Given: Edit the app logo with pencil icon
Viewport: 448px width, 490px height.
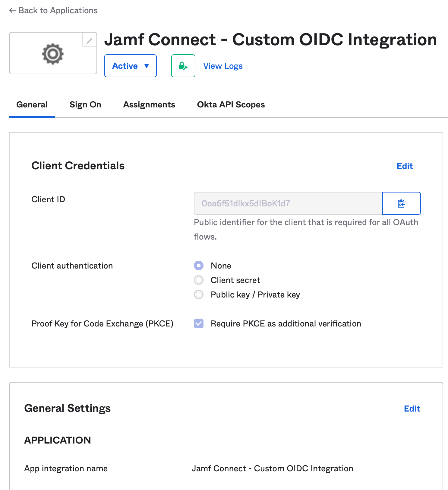Looking at the screenshot, I should click(89, 40).
